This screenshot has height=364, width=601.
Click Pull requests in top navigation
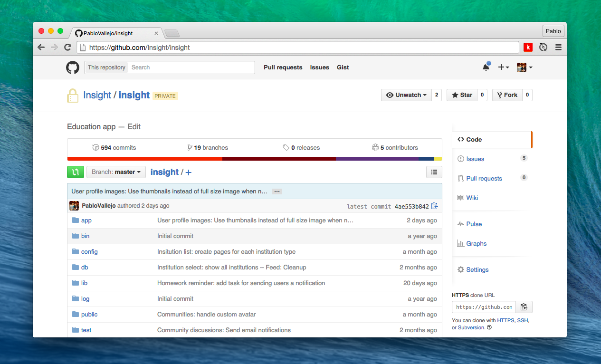click(x=283, y=67)
